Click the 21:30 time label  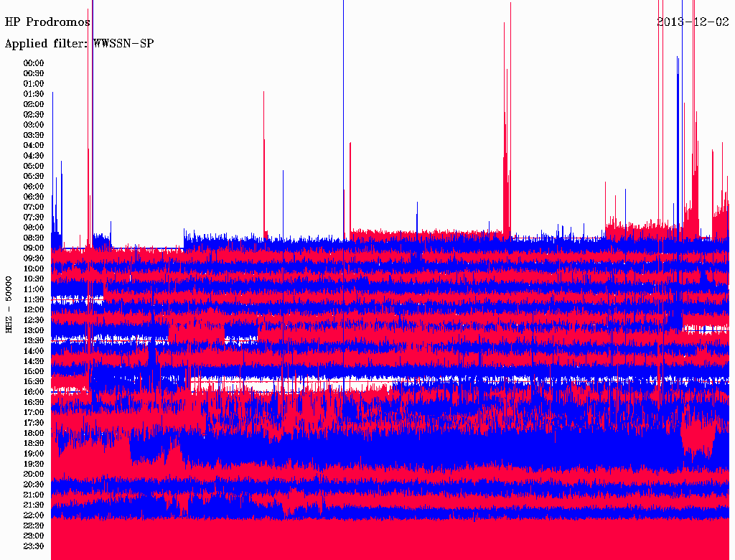coord(34,505)
